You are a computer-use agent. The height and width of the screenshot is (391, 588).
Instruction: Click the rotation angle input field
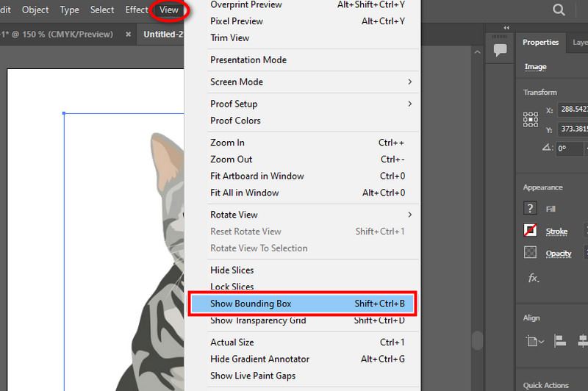[569, 148]
